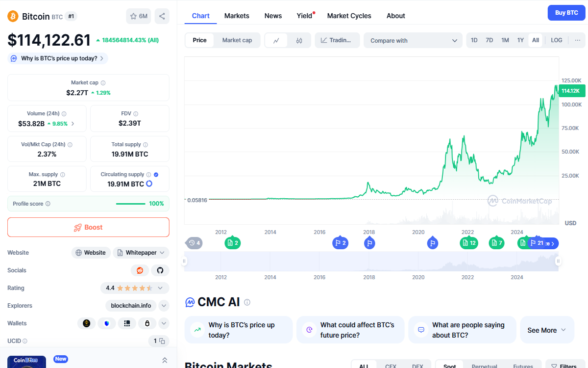Screen dimensions: 588x368
Task: Switch chart to candlestick view
Action: 299,40
